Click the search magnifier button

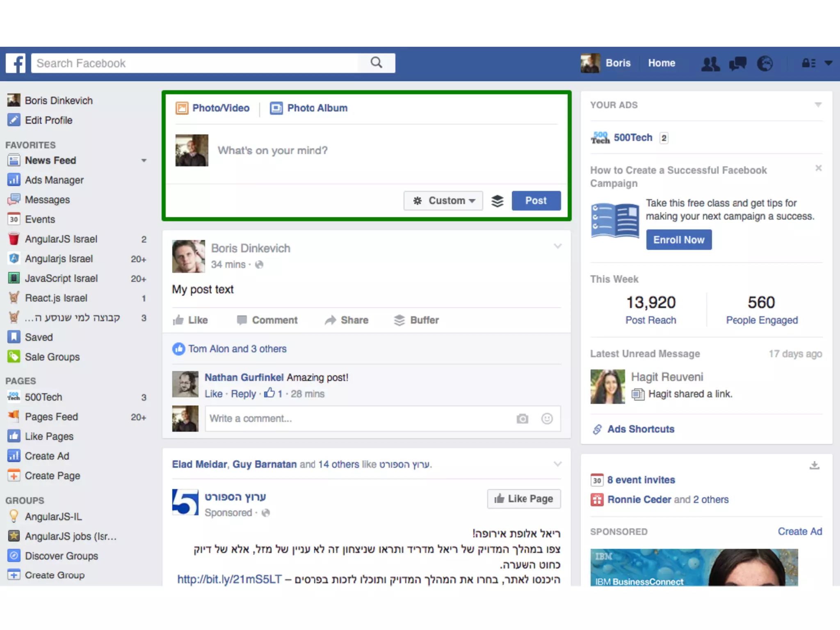click(x=377, y=63)
